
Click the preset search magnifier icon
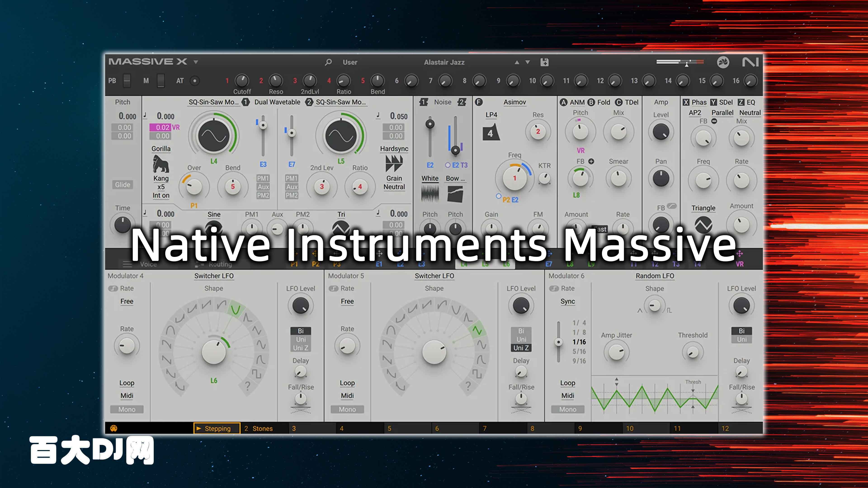pyautogui.click(x=328, y=62)
